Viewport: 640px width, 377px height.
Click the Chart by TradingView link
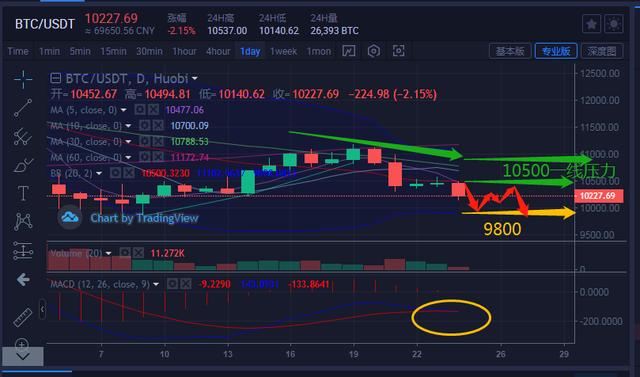tap(144, 218)
